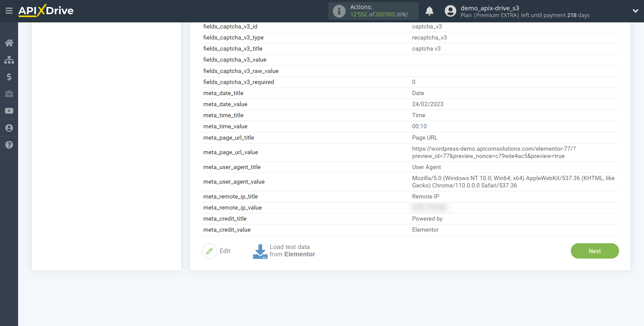Click the 00:10 time value
Screen dimensions: 644x326
click(x=419, y=126)
